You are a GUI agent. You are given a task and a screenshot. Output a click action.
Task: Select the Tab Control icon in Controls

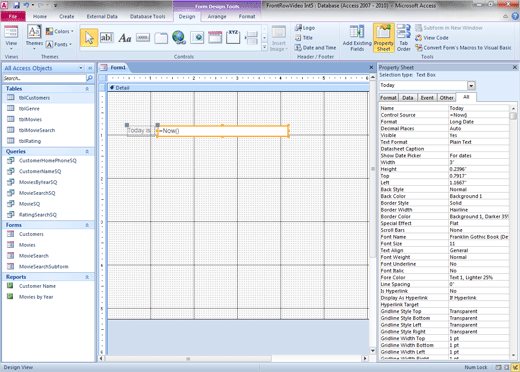(x=161, y=38)
